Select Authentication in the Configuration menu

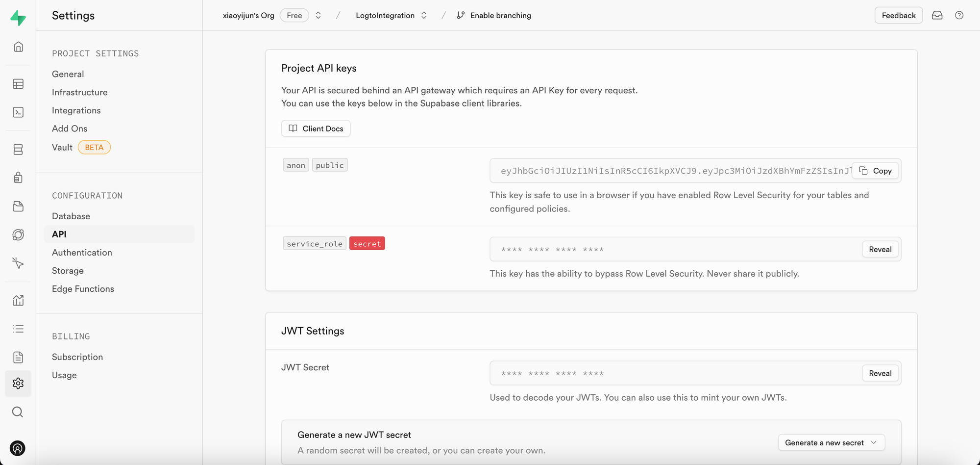[82, 253]
